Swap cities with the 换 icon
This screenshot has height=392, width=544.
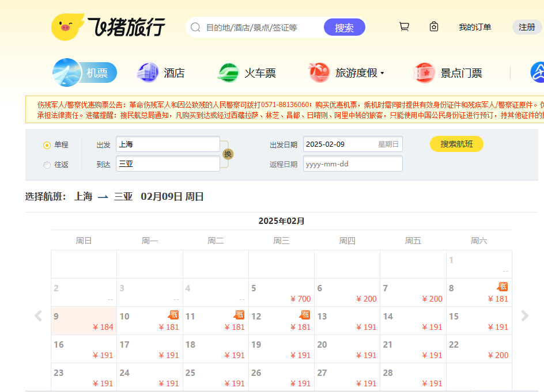coord(228,154)
